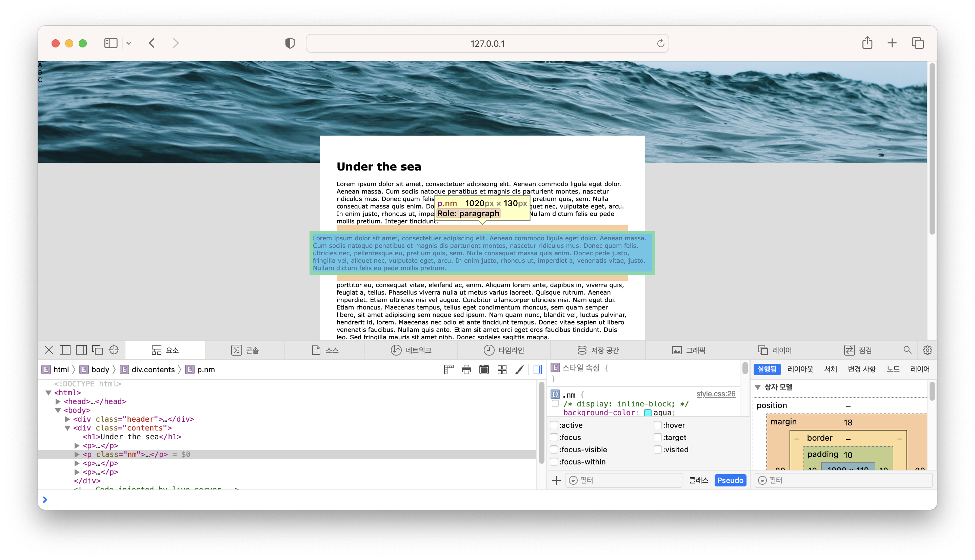Toggle paint flashing brush icon
Viewport: 975px width, 560px height.
(x=519, y=369)
